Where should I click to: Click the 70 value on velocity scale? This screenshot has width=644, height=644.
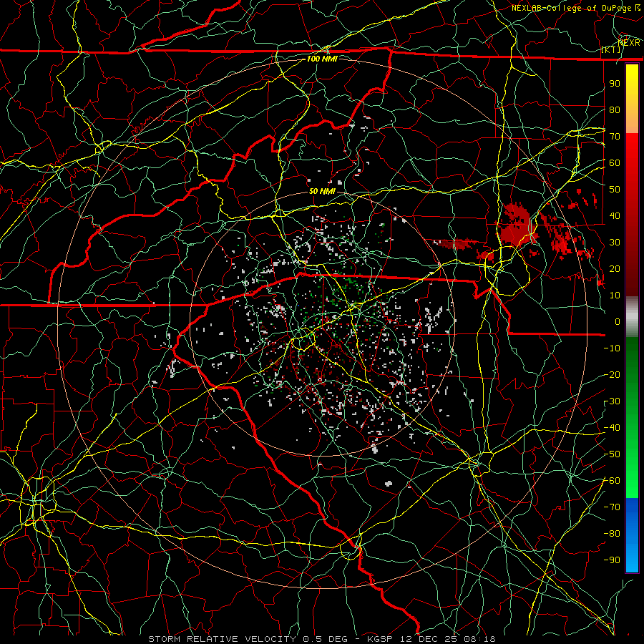coord(615,137)
